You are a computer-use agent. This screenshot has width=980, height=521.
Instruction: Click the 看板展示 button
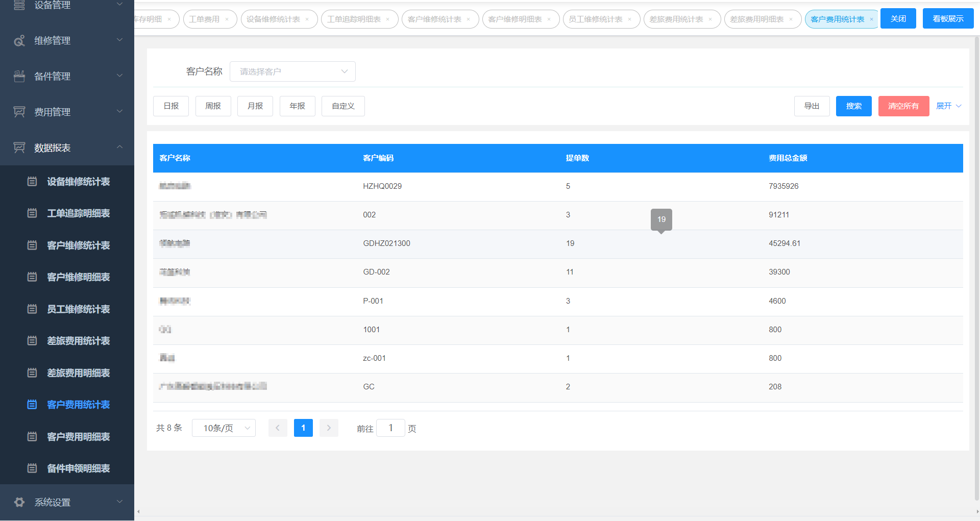[x=948, y=19]
